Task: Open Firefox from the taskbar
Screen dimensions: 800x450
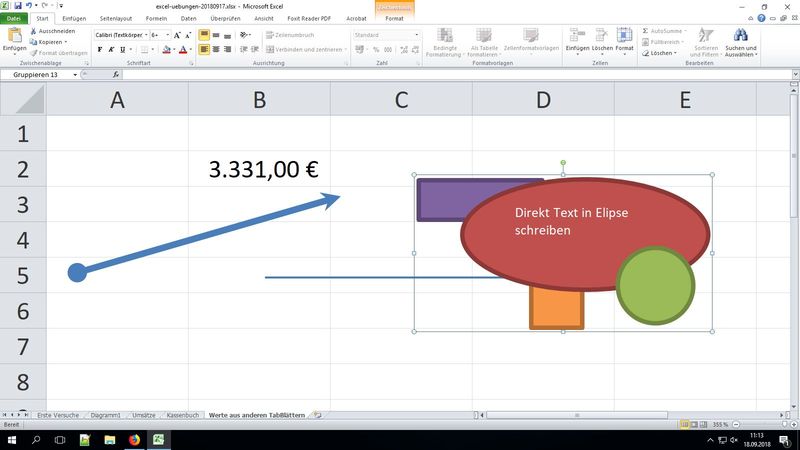Action: pos(134,439)
